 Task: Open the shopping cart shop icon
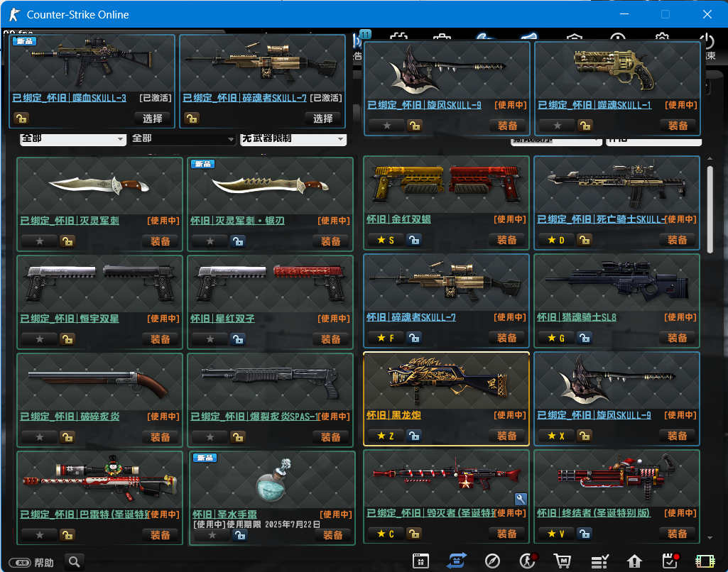click(x=563, y=561)
